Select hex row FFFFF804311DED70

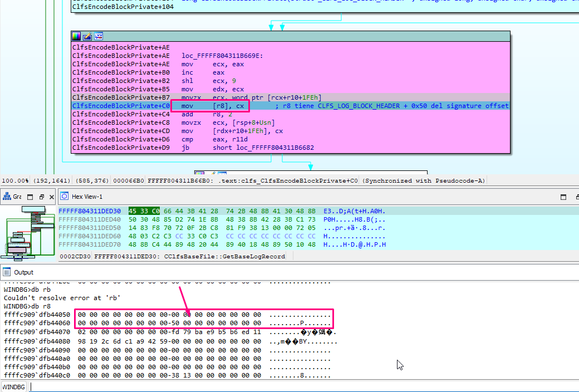click(x=222, y=244)
